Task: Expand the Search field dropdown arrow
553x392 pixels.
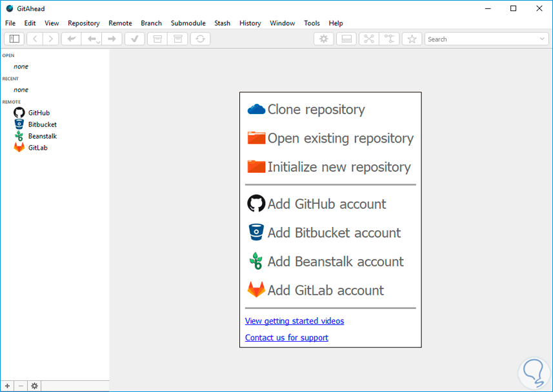Action: click(x=542, y=39)
